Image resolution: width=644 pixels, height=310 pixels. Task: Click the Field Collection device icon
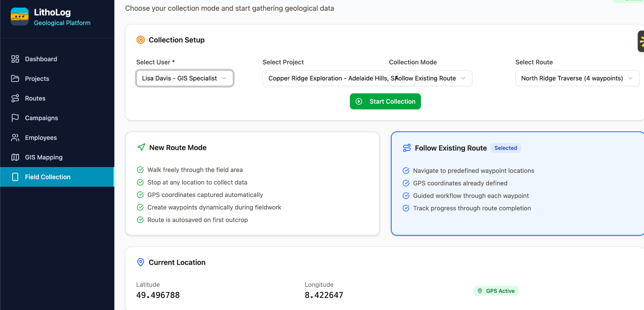(15, 177)
